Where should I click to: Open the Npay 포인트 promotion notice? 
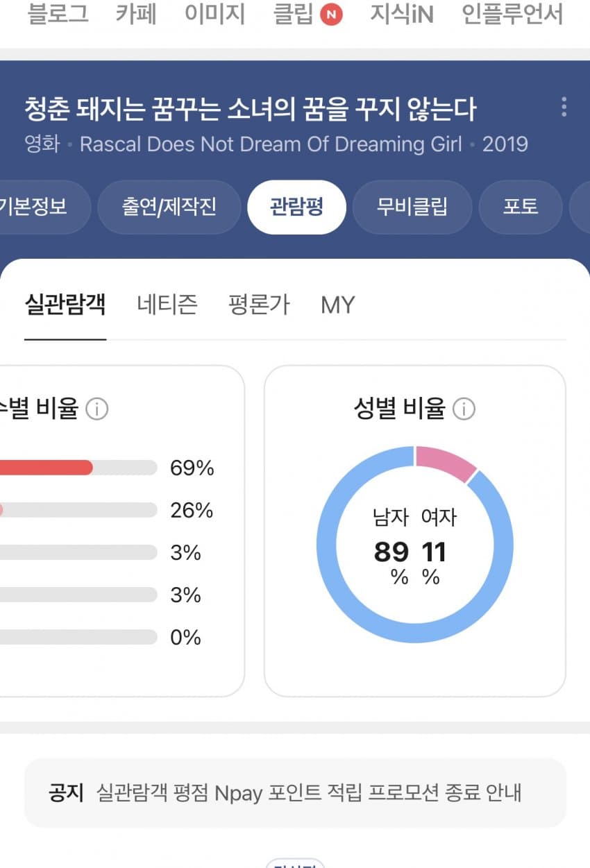pos(295,792)
